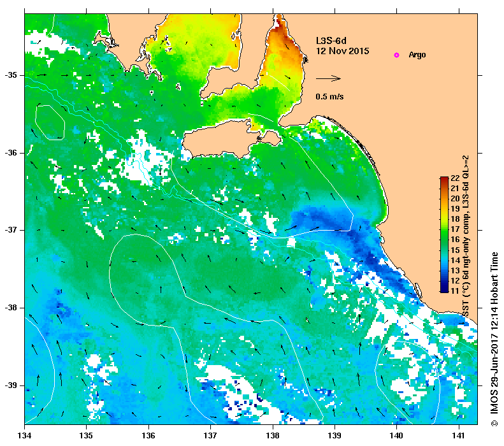Viewport: 504px width, 446px height.
Task: Click the '0.5 m/s' scale label
Action: pos(329,96)
